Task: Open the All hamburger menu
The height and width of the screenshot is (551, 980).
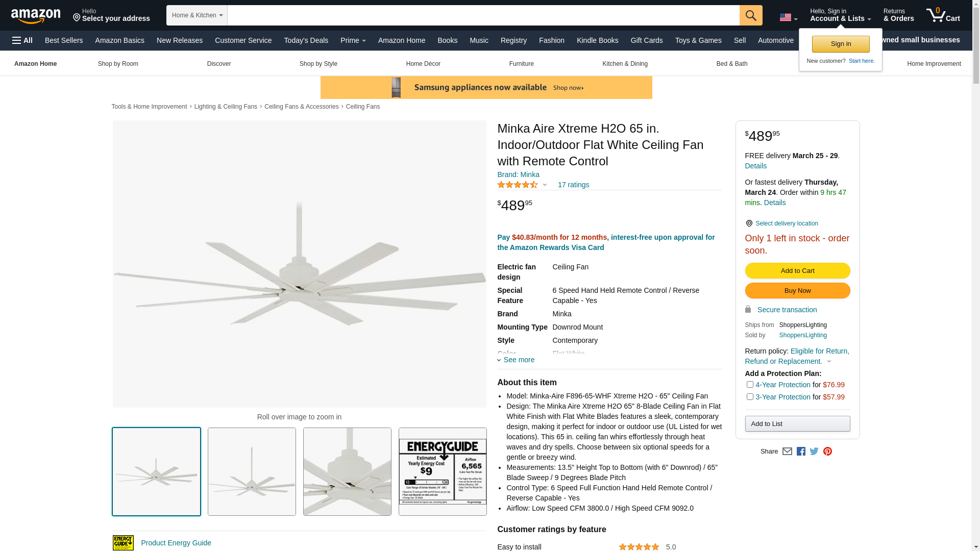Action: tap(22, 40)
